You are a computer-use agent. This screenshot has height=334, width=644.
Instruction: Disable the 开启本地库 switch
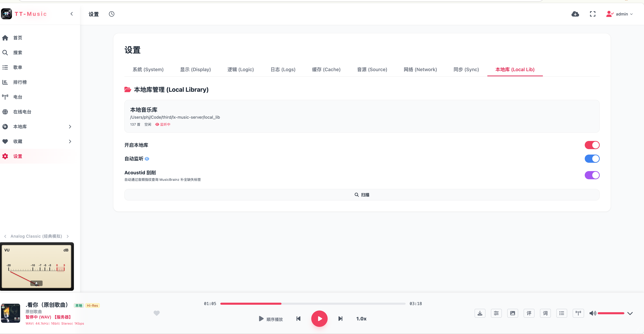click(592, 145)
